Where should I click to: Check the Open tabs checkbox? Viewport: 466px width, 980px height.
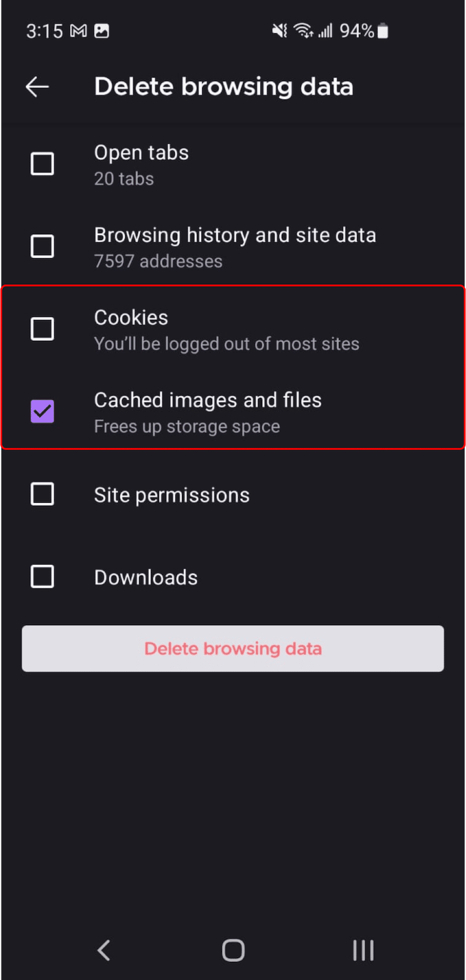tap(41, 163)
